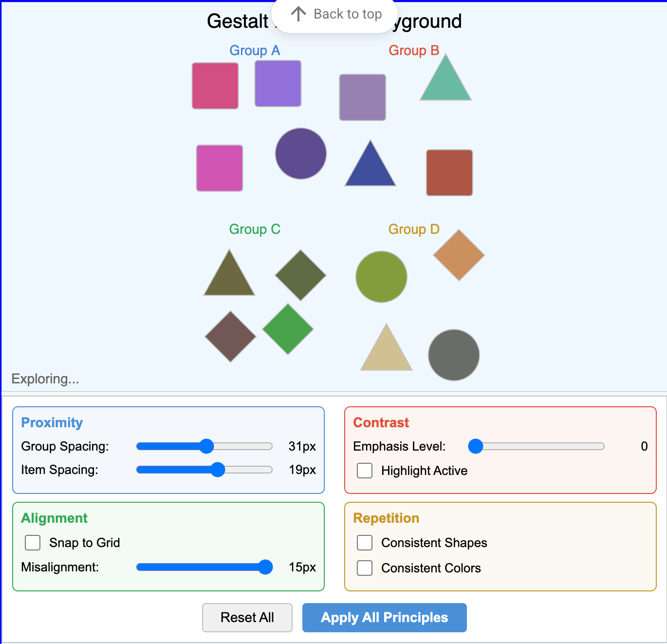This screenshot has width=667, height=644.
Task: Select the Group D heading
Action: [413, 229]
